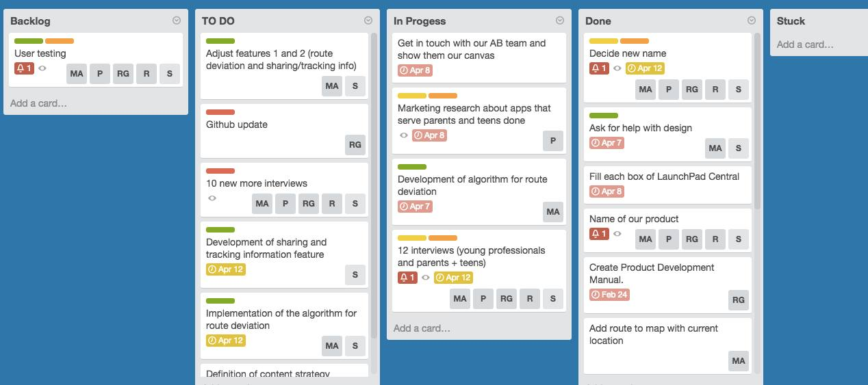The image size is (868, 385).
Task: Click notification bell on Name of our product card
Action: coord(599,234)
